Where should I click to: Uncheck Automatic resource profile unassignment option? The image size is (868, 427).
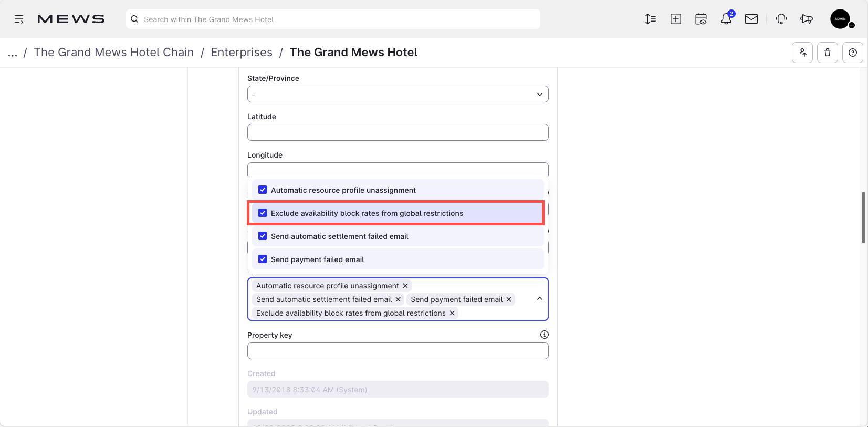pyautogui.click(x=263, y=190)
